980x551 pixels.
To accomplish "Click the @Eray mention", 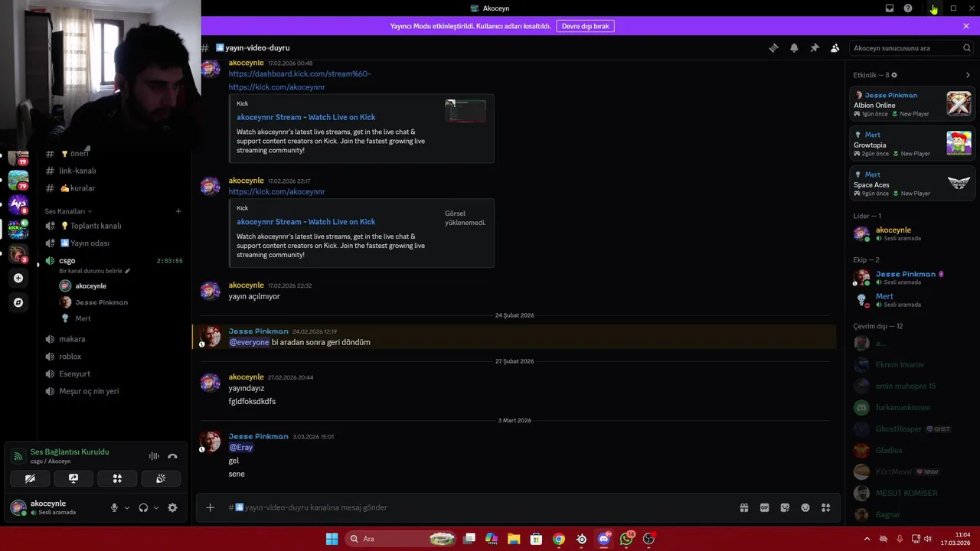I will point(241,447).
